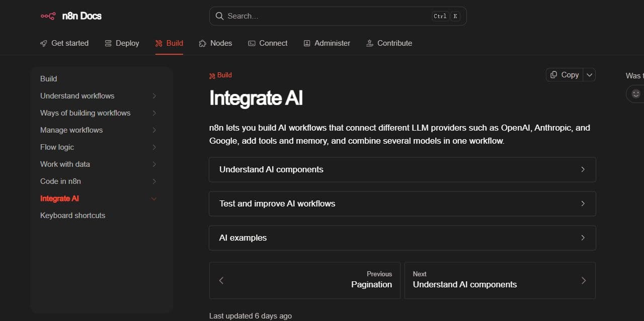Click the server icon beside Deploy

point(108,43)
